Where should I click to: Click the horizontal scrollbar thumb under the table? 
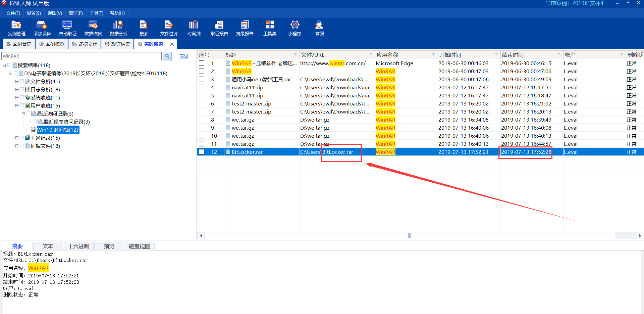[x=410, y=236]
